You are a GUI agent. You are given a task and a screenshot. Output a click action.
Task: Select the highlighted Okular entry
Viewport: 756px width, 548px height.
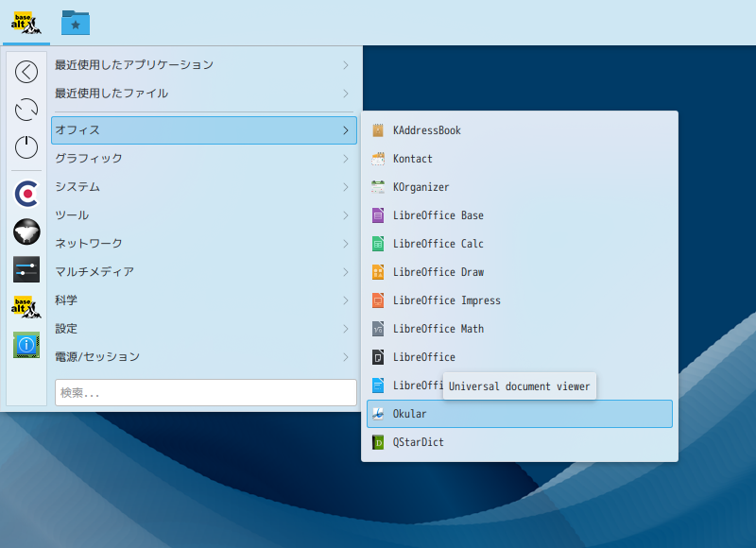coord(520,414)
